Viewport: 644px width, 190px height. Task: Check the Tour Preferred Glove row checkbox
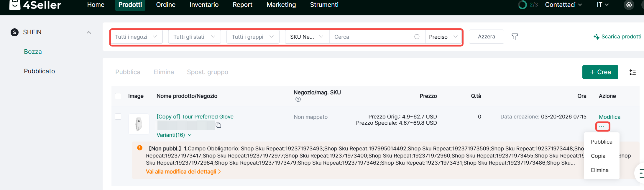point(118,117)
